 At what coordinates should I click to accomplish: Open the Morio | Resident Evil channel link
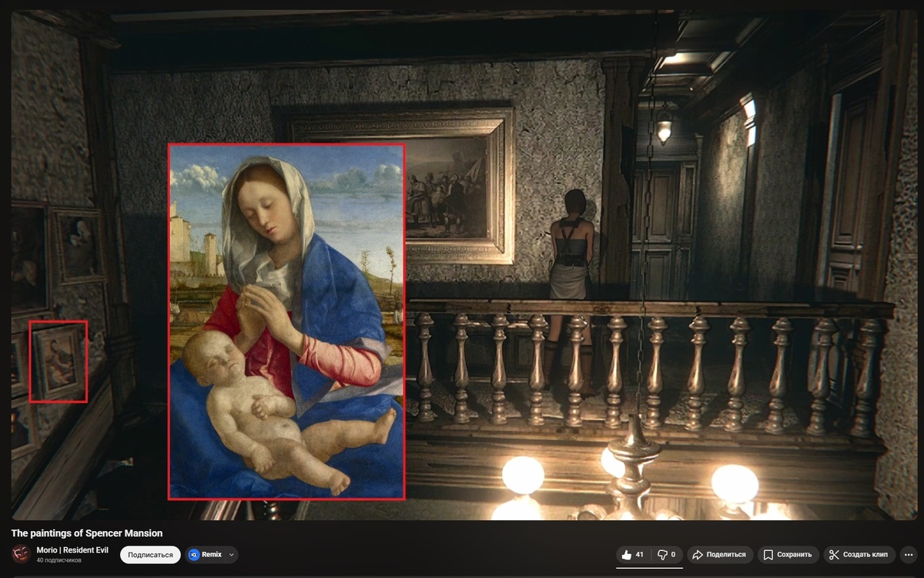tap(72, 550)
